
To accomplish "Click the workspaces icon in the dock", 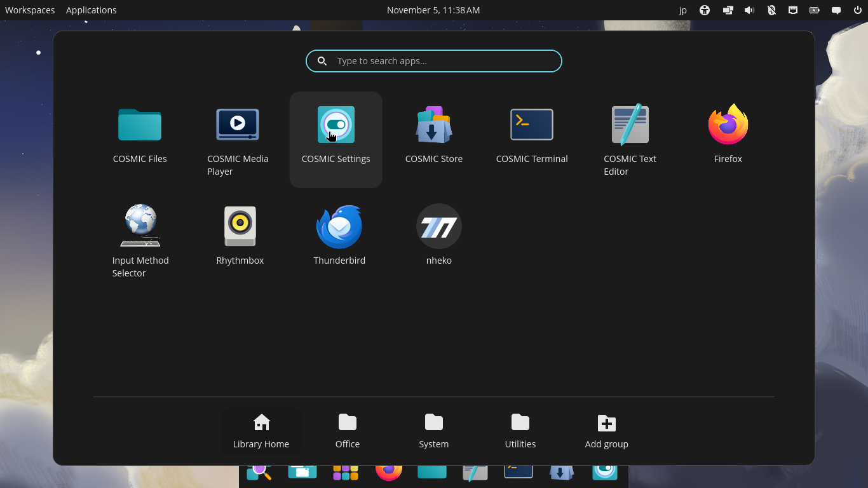I will tap(302, 473).
